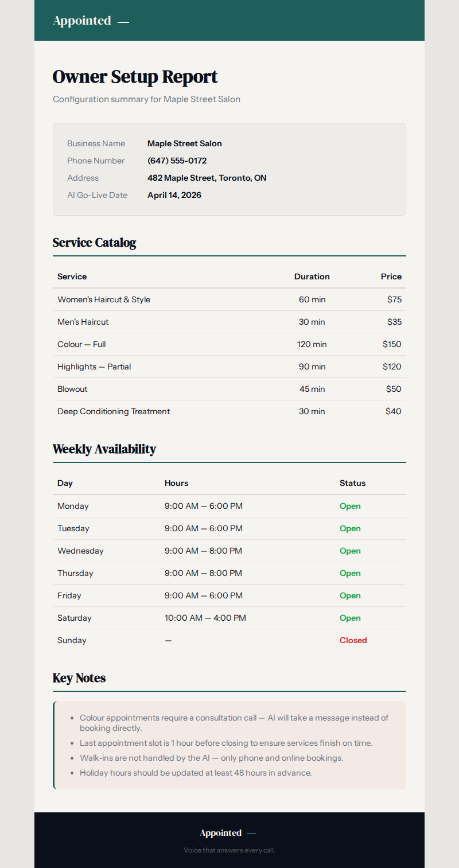This screenshot has height=868, width=459.
Task: Click Monday's Open status
Action: (350, 506)
